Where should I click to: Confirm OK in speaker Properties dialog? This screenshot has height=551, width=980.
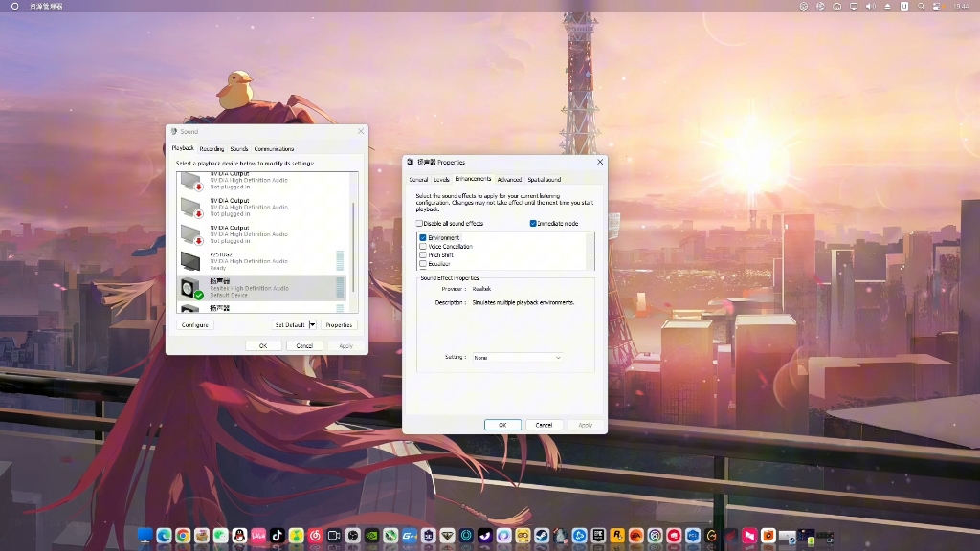[x=502, y=425]
